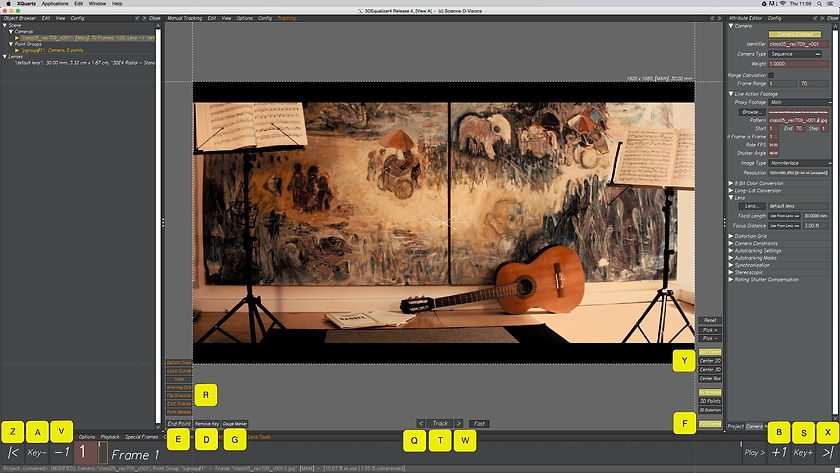Toggle the Range Calculation checkbox
Image resolution: width=840 pixels, height=473 pixels.
(x=771, y=76)
